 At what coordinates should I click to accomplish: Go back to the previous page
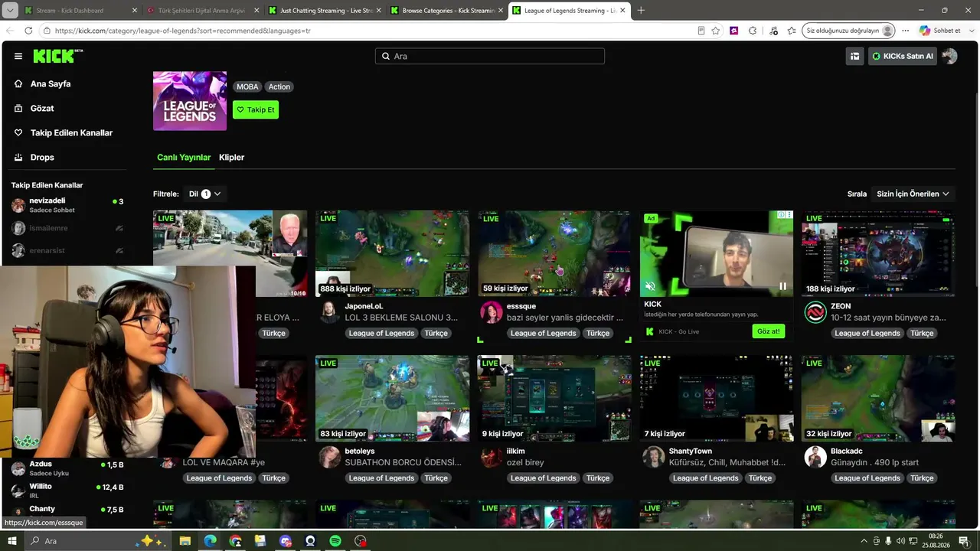tap(10, 31)
